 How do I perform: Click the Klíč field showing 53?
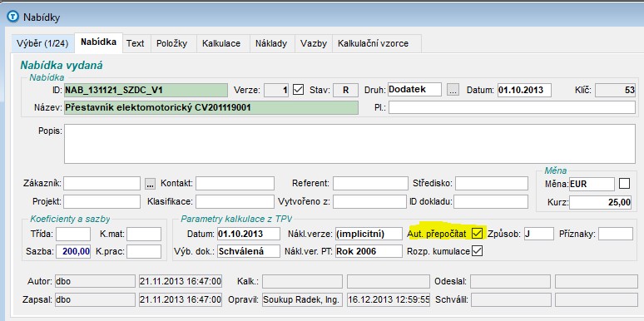click(615, 90)
